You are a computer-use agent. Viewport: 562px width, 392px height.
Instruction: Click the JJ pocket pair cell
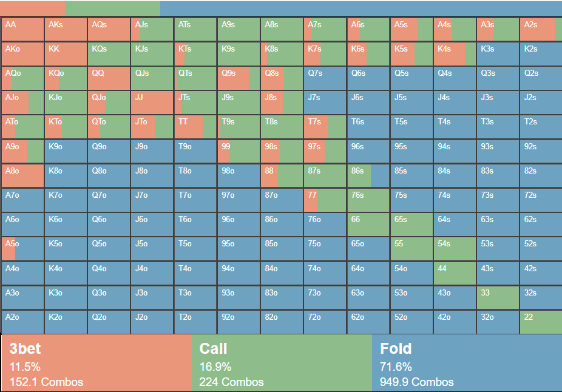(x=152, y=103)
